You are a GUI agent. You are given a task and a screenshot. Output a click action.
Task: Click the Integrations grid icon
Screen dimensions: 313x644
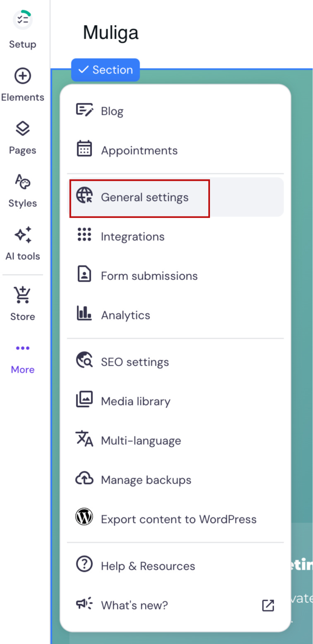click(84, 235)
